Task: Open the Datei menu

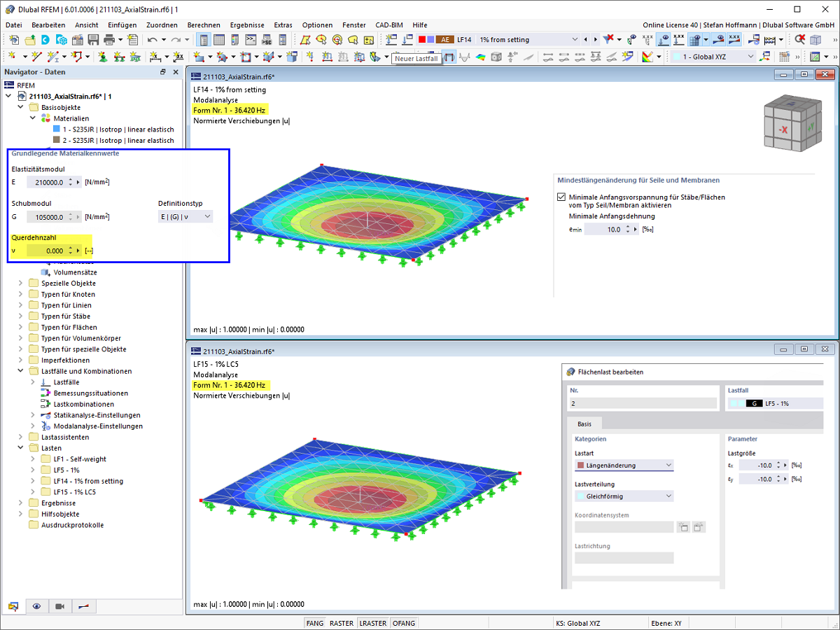Action: click(x=14, y=24)
